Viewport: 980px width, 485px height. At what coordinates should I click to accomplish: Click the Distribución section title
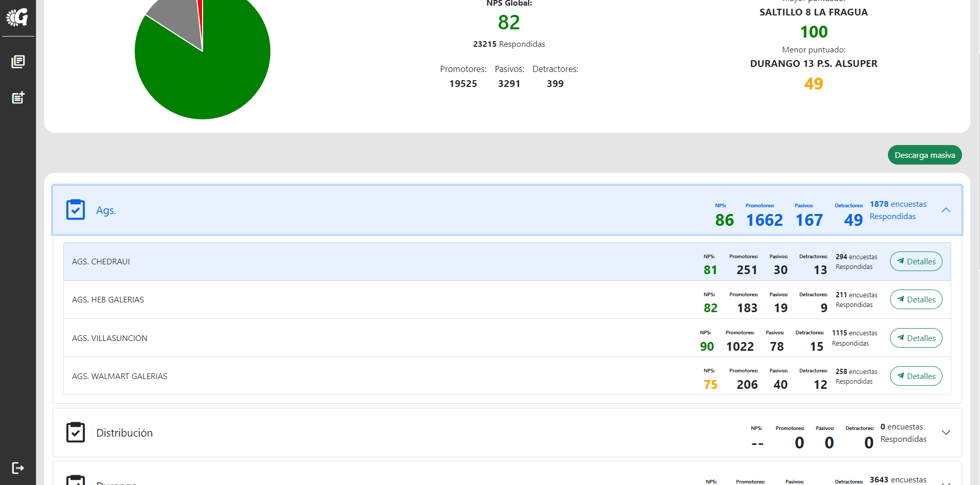coord(124,433)
